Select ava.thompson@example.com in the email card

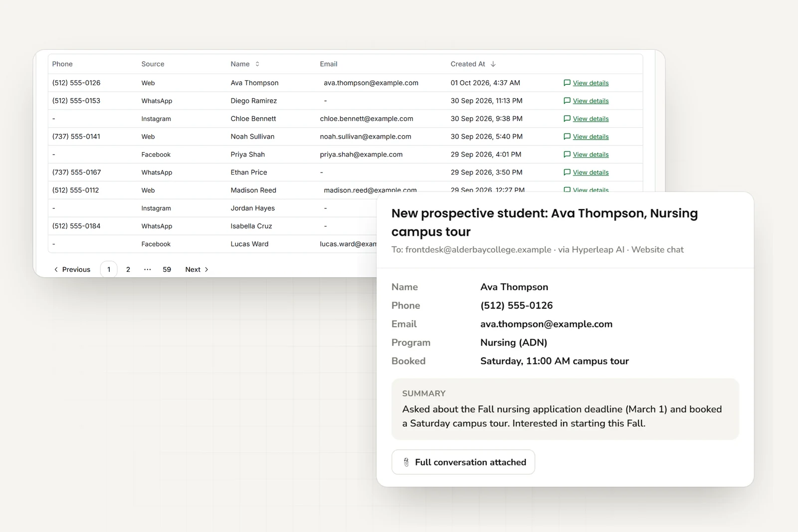click(x=546, y=324)
